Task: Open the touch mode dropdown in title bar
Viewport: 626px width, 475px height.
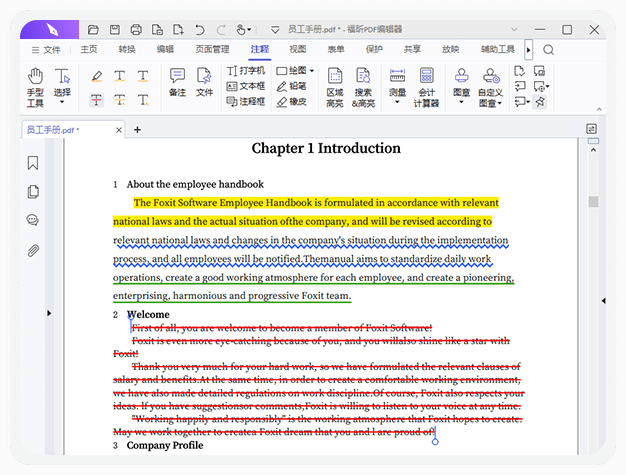Action: pyautogui.click(x=249, y=30)
